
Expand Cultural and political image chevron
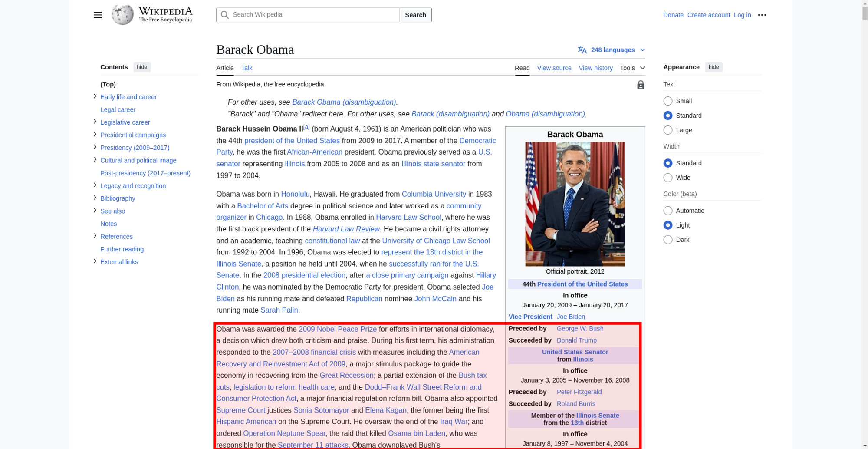click(95, 160)
